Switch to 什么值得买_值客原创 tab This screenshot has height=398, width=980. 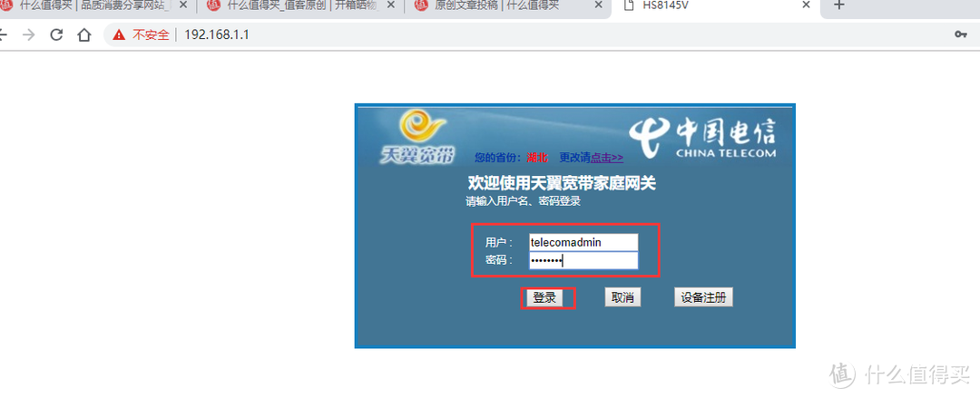point(302,5)
